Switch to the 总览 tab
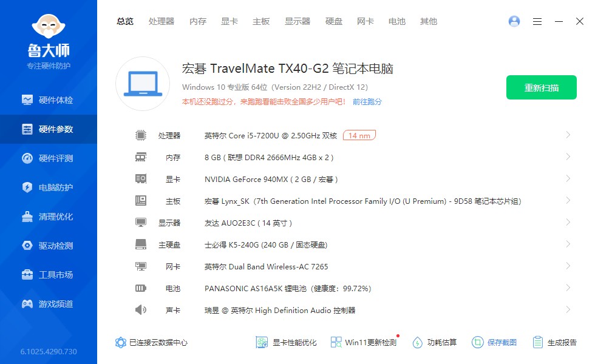Viewport: 595px width, 364px height. point(125,22)
